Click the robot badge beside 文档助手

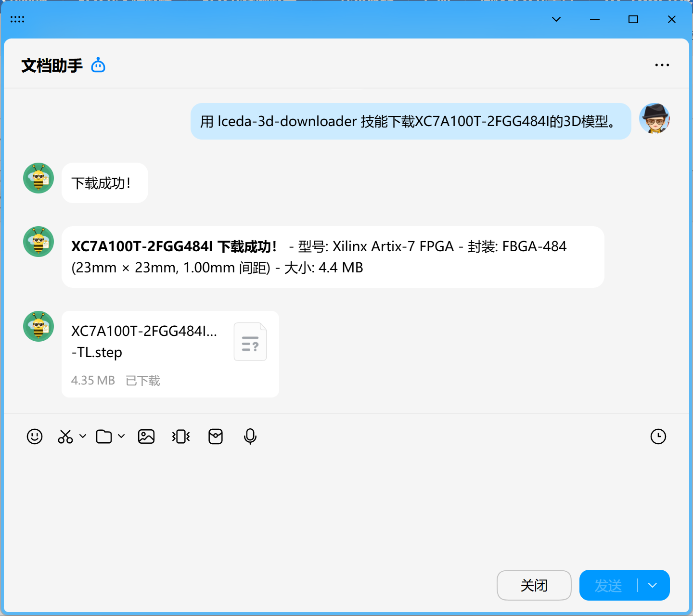click(98, 64)
